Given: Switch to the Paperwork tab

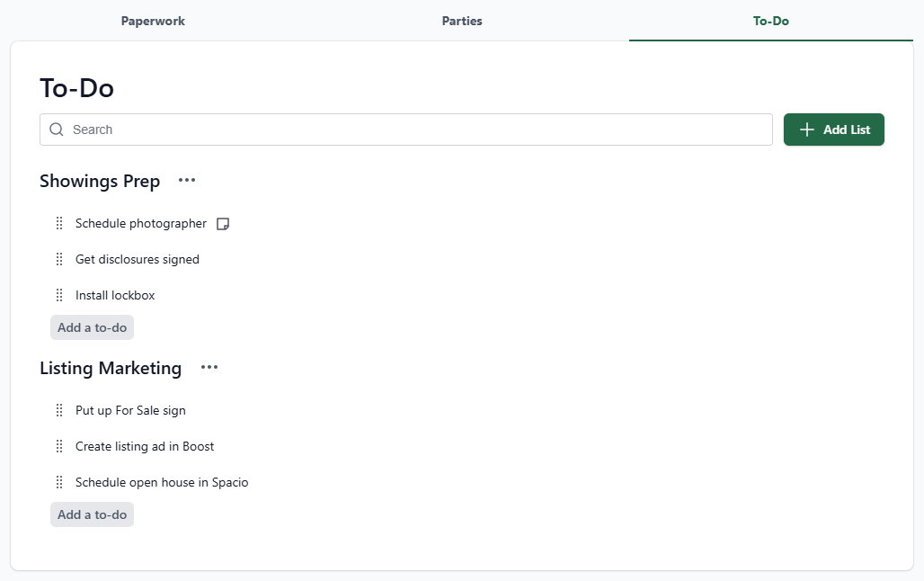Looking at the screenshot, I should coord(153,21).
